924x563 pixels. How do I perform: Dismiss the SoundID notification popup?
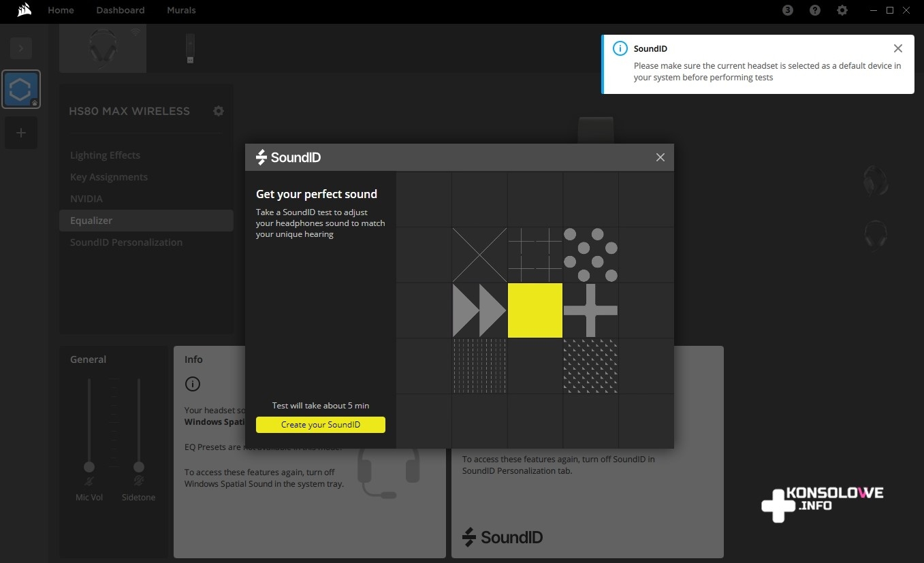pos(898,48)
